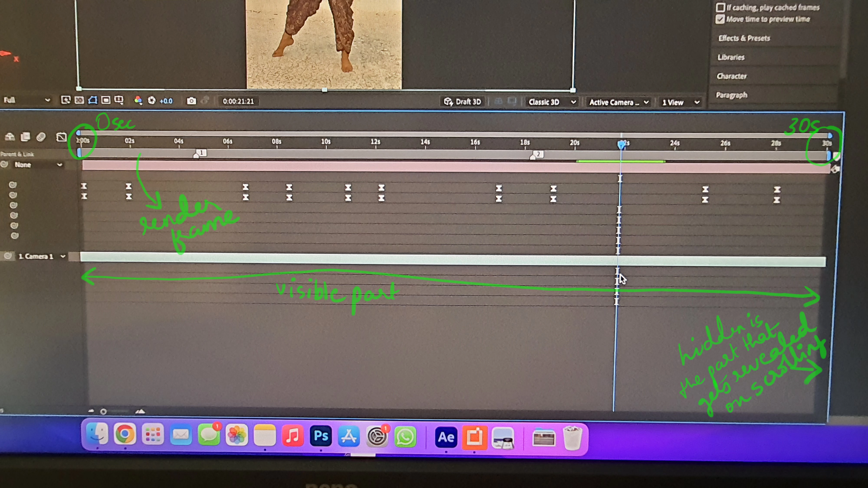Click the Take Snapshot camera icon
This screenshot has width=868, height=488.
(191, 101)
